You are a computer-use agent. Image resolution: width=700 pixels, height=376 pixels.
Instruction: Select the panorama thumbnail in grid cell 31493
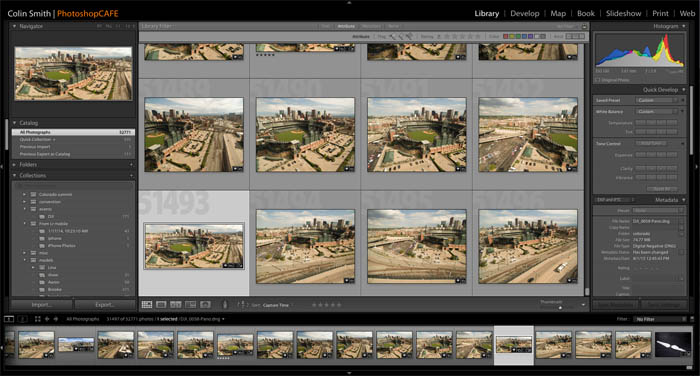point(194,246)
